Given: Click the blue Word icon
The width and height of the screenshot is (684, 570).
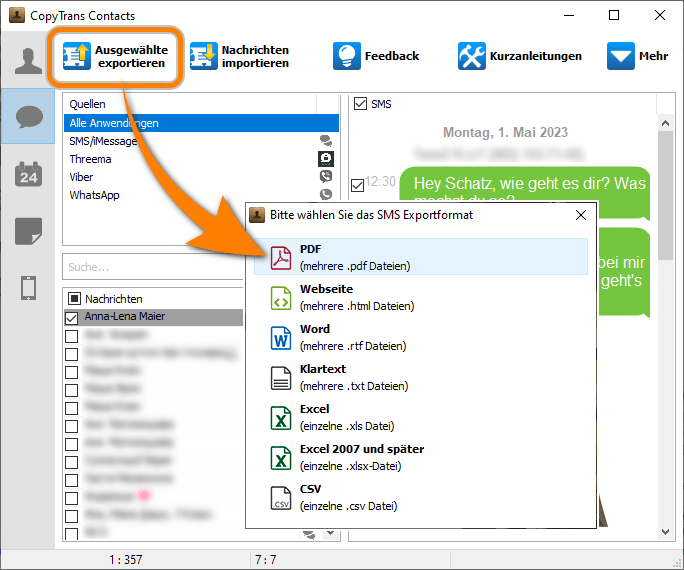Looking at the screenshot, I should pos(281,338).
